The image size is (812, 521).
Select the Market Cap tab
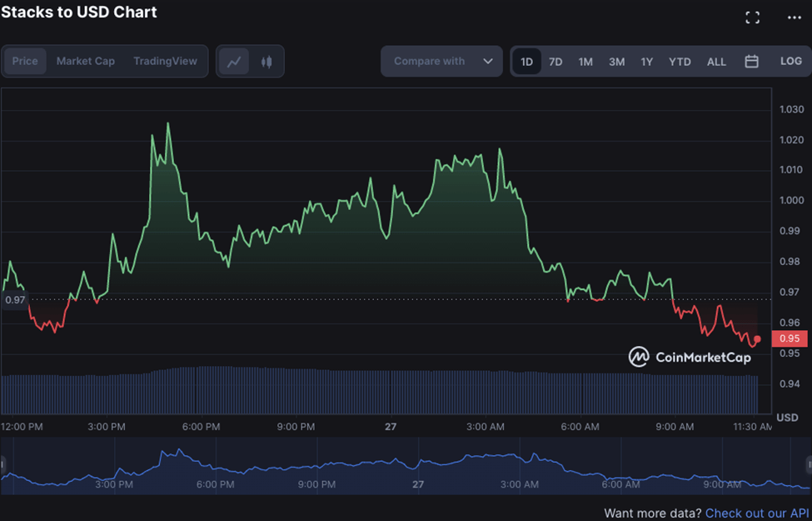(x=86, y=61)
